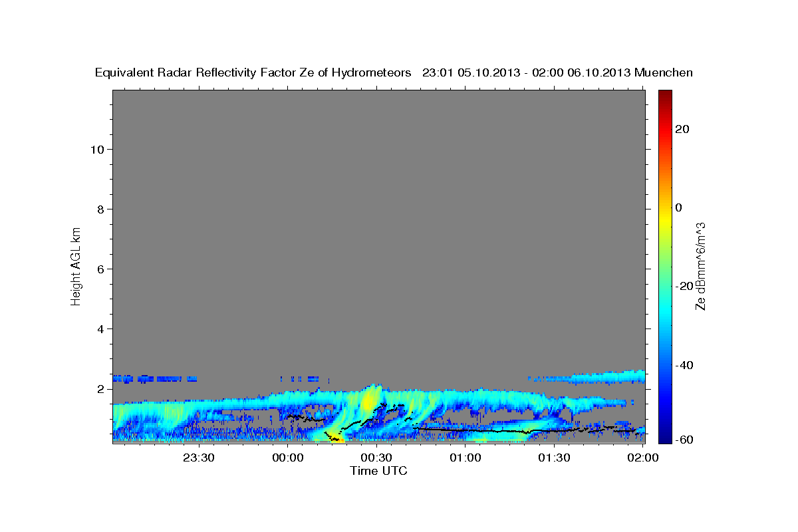Click the '00:30' time tick label

(376, 458)
